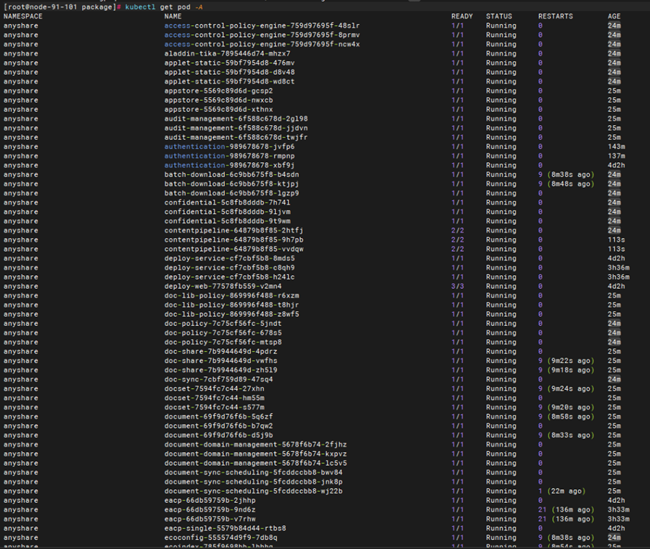Click pod name 'doc-lib-policy-869996f488-t8hjr'
This screenshot has height=549, width=650.
click(x=231, y=305)
